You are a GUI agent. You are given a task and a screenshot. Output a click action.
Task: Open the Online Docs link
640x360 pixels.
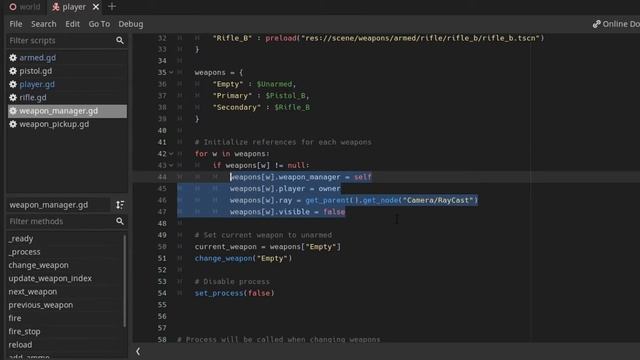point(616,24)
